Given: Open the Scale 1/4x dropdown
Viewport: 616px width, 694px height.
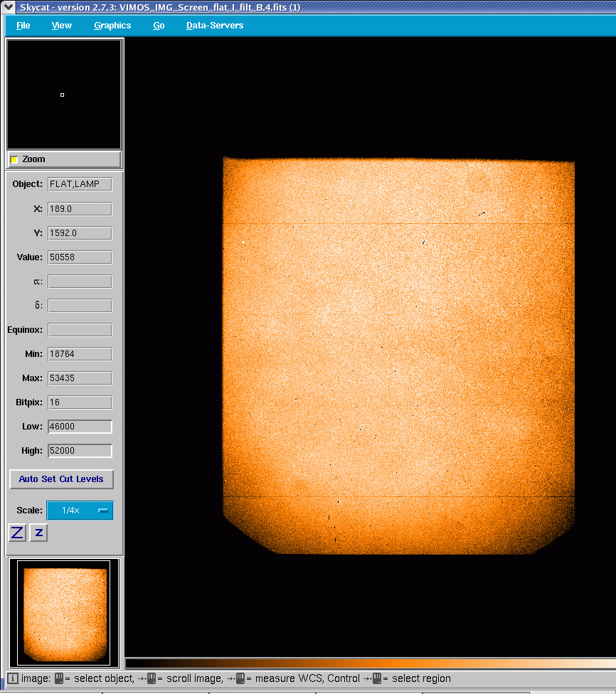Looking at the screenshot, I should (x=80, y=511).
